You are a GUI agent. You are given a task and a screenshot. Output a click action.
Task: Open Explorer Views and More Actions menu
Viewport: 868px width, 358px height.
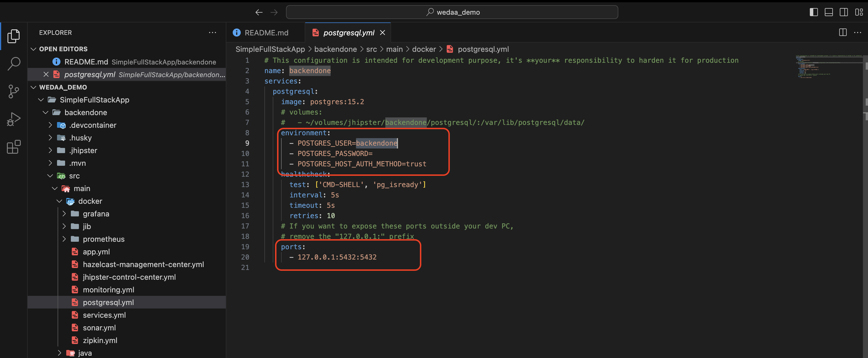[212, 32]
